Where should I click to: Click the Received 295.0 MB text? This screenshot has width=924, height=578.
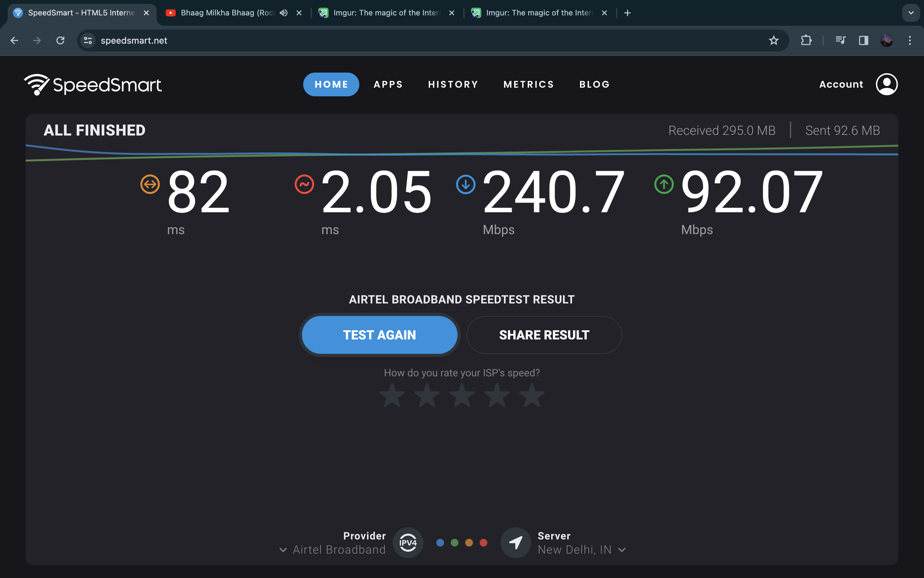pos(722,130)
